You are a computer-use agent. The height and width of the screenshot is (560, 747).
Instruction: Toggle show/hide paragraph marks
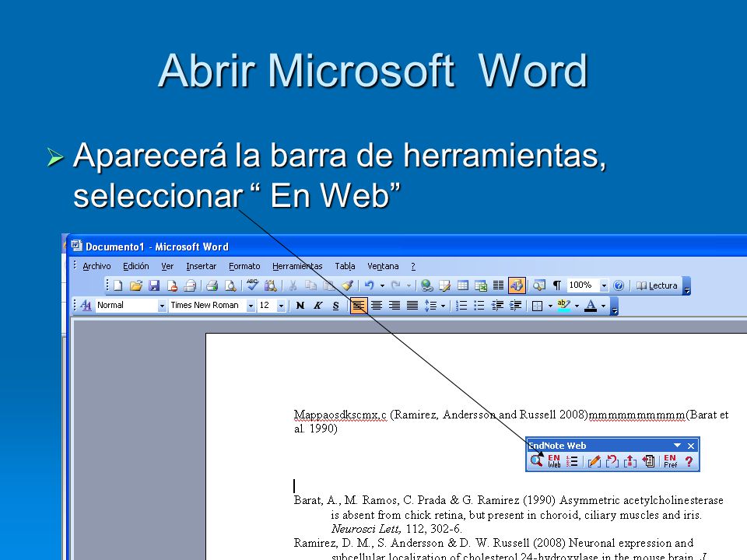coord(557,285)
